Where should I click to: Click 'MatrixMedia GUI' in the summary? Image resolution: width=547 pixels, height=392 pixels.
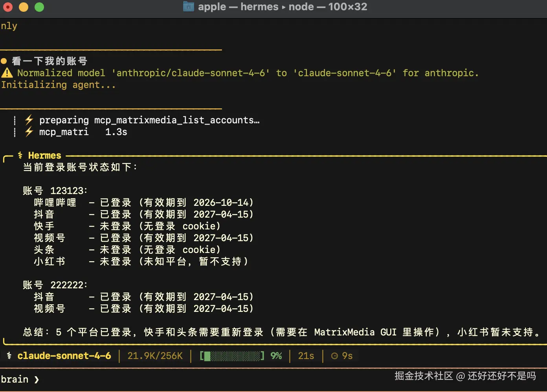tap(355, 332)
